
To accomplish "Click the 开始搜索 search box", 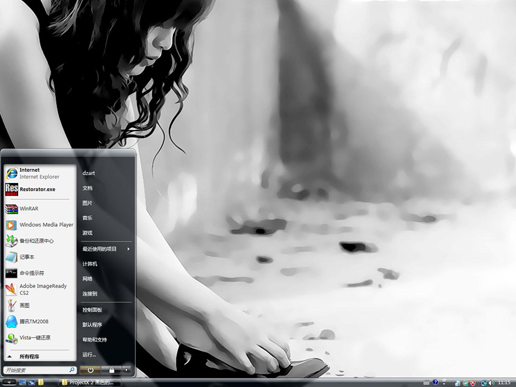I will point(40,370).
